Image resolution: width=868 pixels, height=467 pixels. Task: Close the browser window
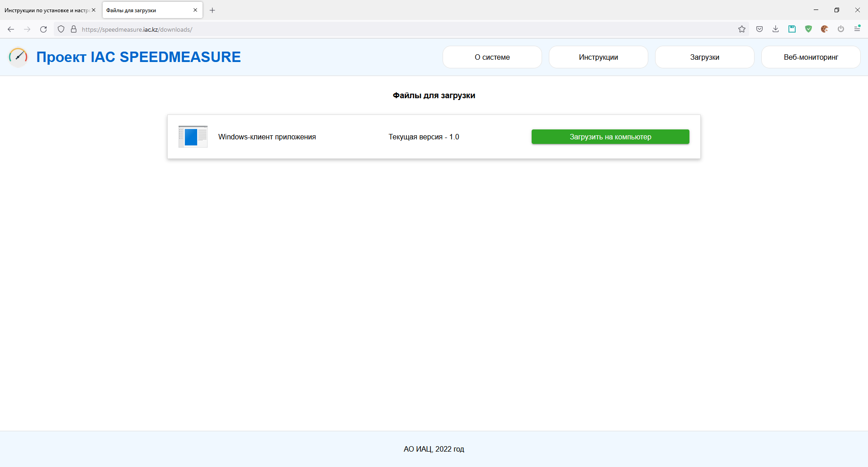(858, 10)
